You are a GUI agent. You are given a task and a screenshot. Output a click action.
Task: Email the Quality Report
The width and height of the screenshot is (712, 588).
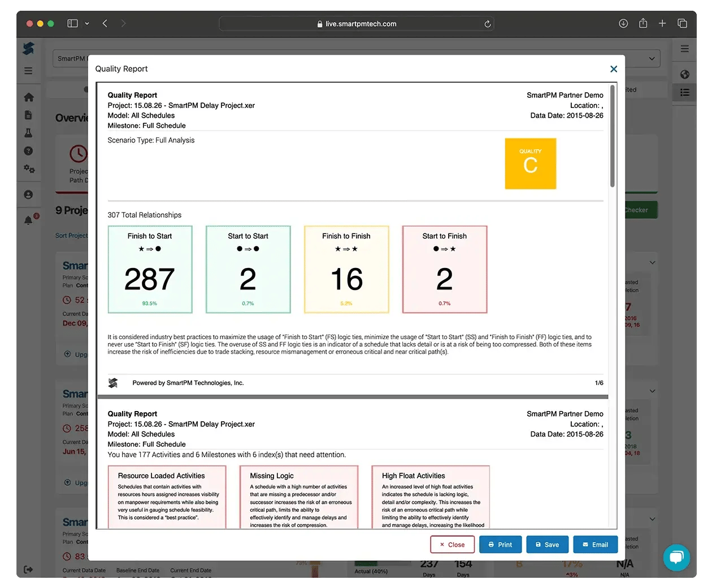click(595, 544)
